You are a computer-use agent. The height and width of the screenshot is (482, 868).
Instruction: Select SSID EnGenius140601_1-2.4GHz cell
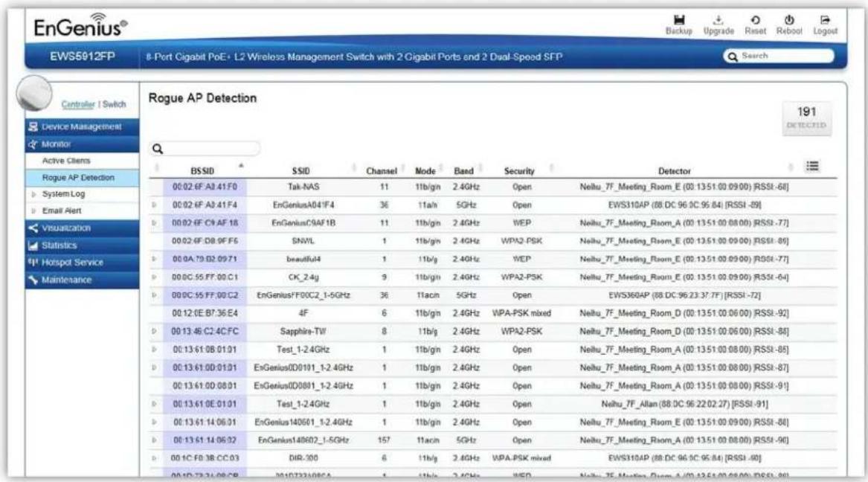pyautogui.click(x=303, y=422)
